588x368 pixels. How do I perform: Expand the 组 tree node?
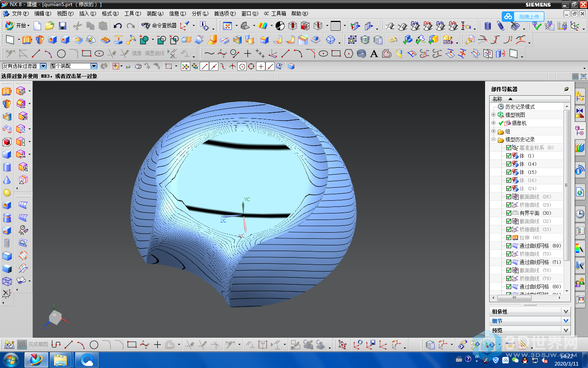click(x=493, y=131)
